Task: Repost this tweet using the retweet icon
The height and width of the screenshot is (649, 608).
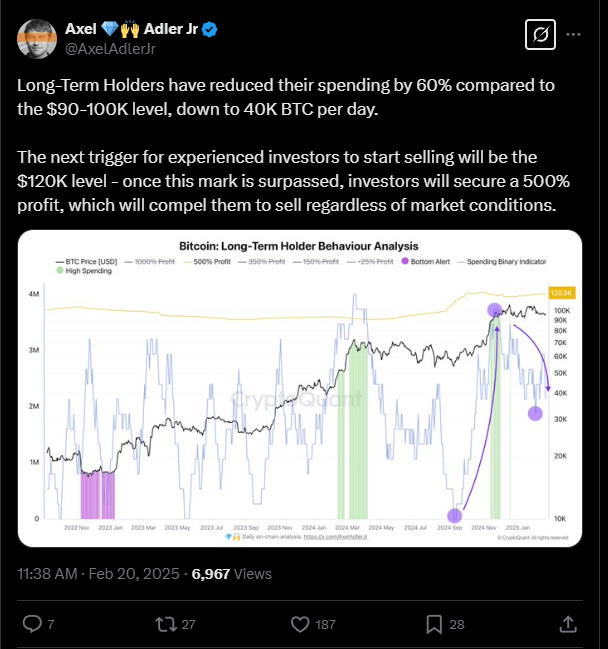Action: [166, 624]
